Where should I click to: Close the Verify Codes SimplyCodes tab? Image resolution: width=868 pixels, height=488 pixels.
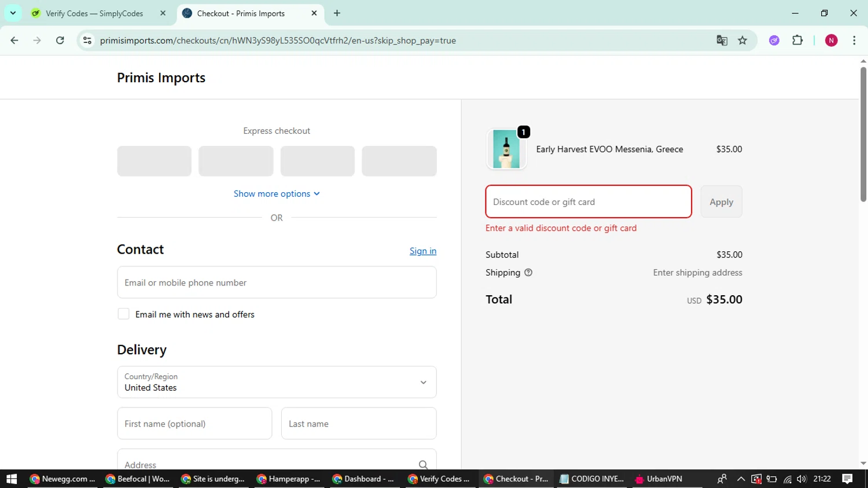click(x=163, y=13)
